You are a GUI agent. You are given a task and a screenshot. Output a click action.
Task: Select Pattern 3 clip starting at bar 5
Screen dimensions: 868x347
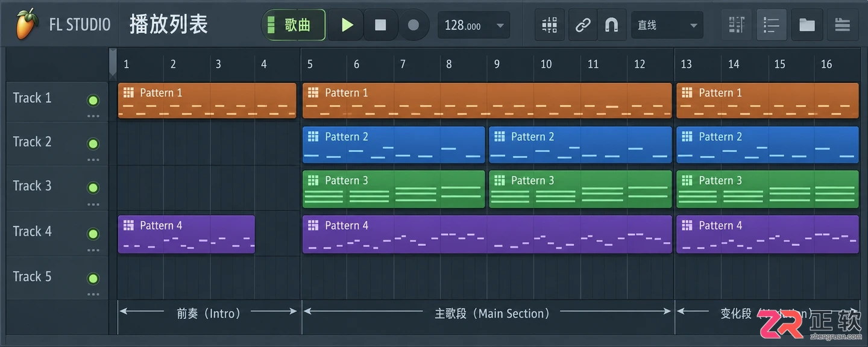[x=394, y=189]
